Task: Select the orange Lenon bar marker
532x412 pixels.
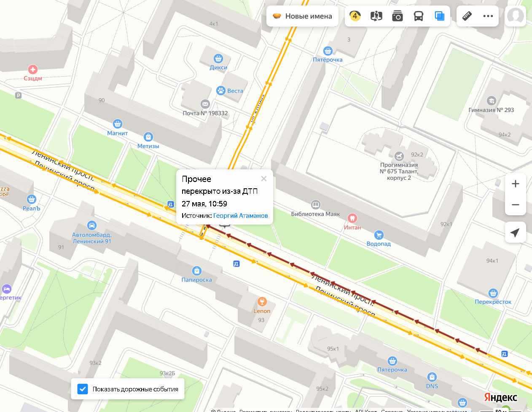Action: [x=262, y=302]
